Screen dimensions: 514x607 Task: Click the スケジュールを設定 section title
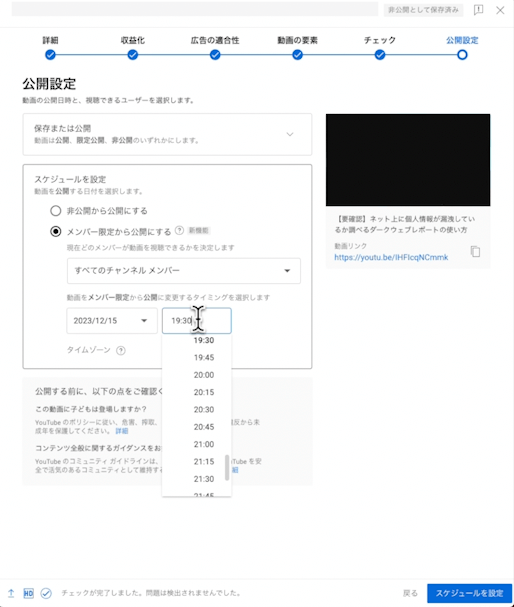pyautogui.click(x=70, y=179)
